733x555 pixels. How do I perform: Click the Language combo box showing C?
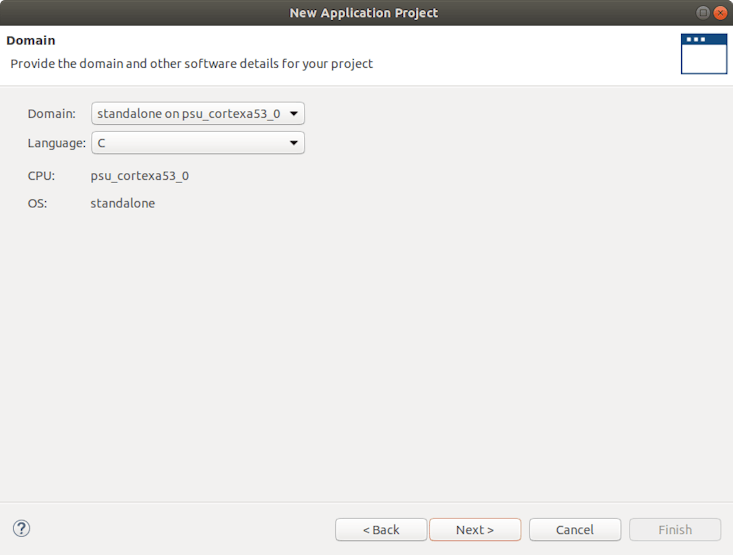[x=190, y=143]
